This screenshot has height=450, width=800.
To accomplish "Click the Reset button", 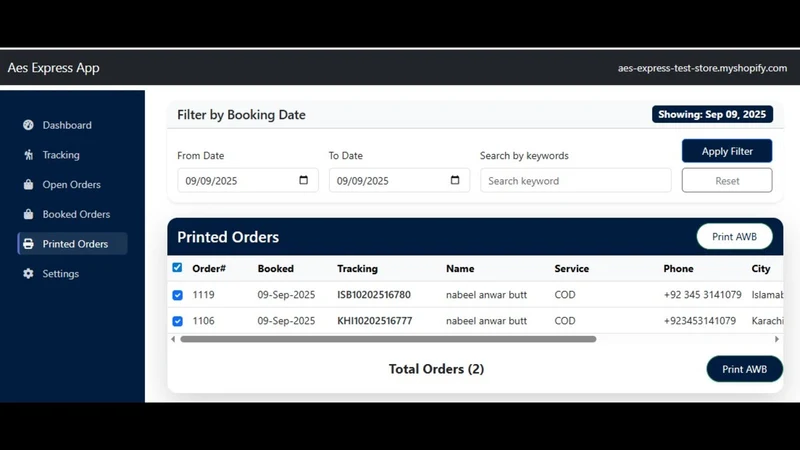I will (727, 181).
